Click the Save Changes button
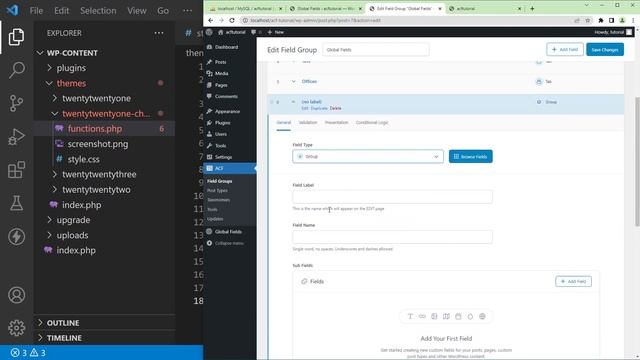 pos(604,49)
